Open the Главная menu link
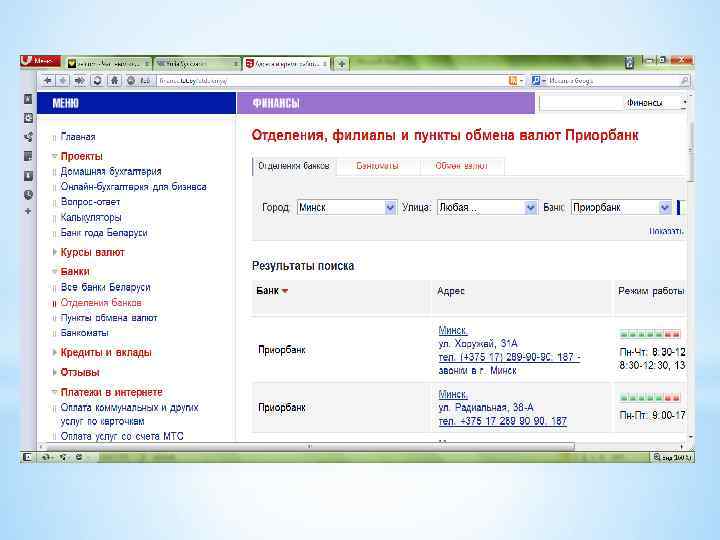 tap(78, 137)
